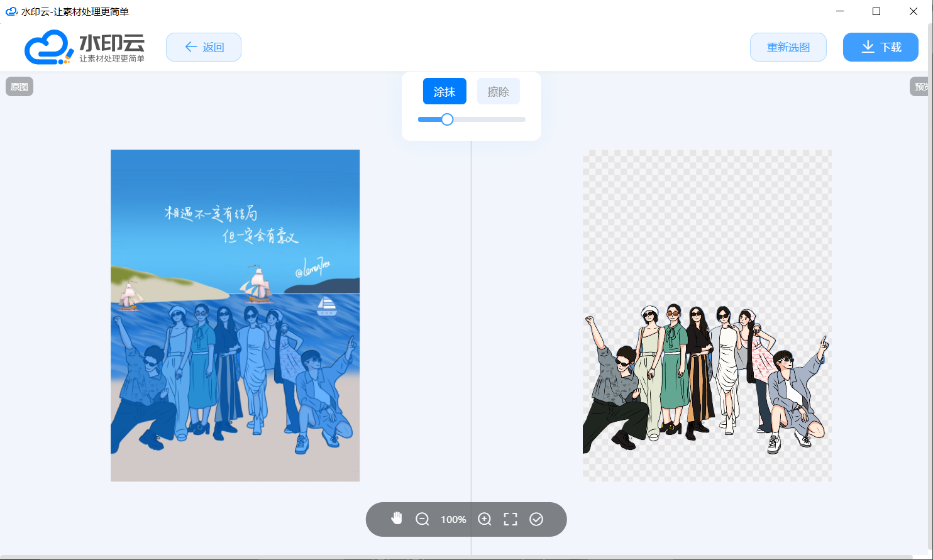Viewport: 933px width, 560px height.
Task: Click the 原图 original label
Action: click(19, 87)
